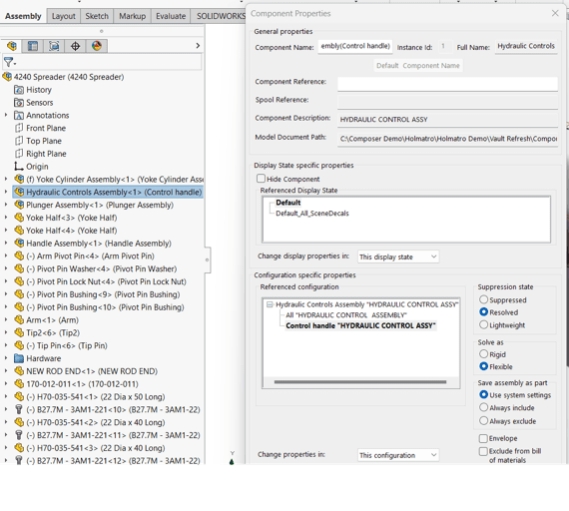The height and width of the screenshot is (511, 569).
Task: Open the PropertyManager tab icon
Action: coord(33,46)
